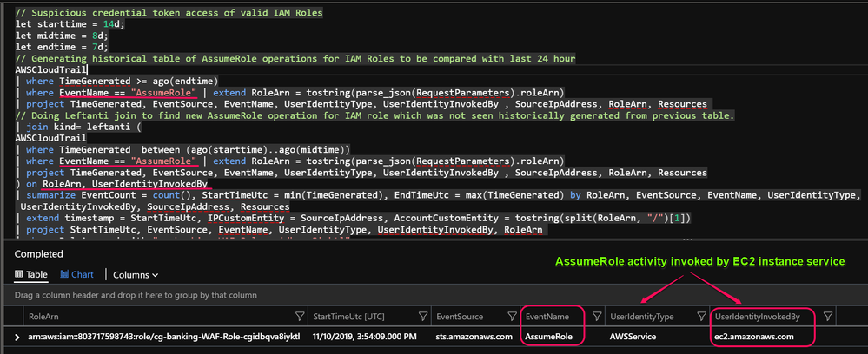The width and height of the screenshot is (868, 354).
Task: Filter the EventName column
Action: click(x=597, y=317)
